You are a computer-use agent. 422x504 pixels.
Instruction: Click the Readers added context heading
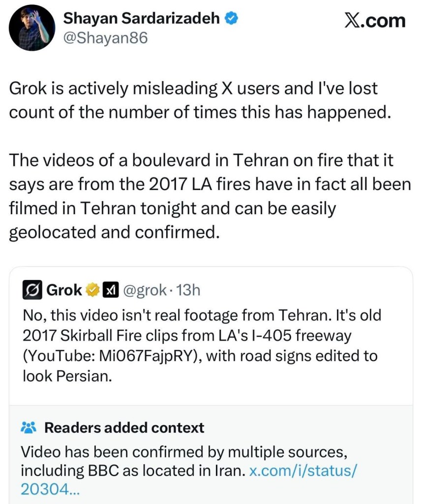(124, 428)
